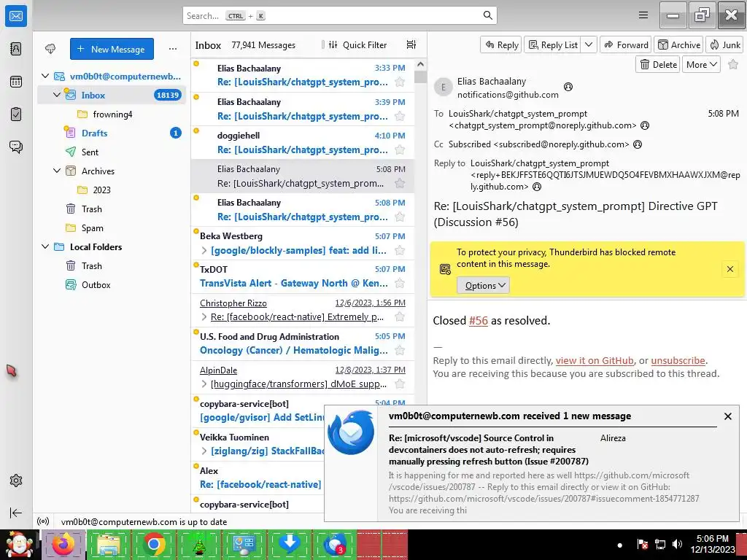This screenshot has width=747, height=560.
Task: Open File Explorer from the taskbar
Action: pos(108,544)
